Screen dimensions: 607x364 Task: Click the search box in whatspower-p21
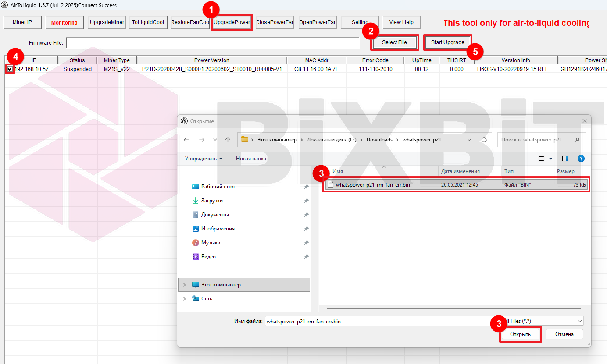(541, 140)
